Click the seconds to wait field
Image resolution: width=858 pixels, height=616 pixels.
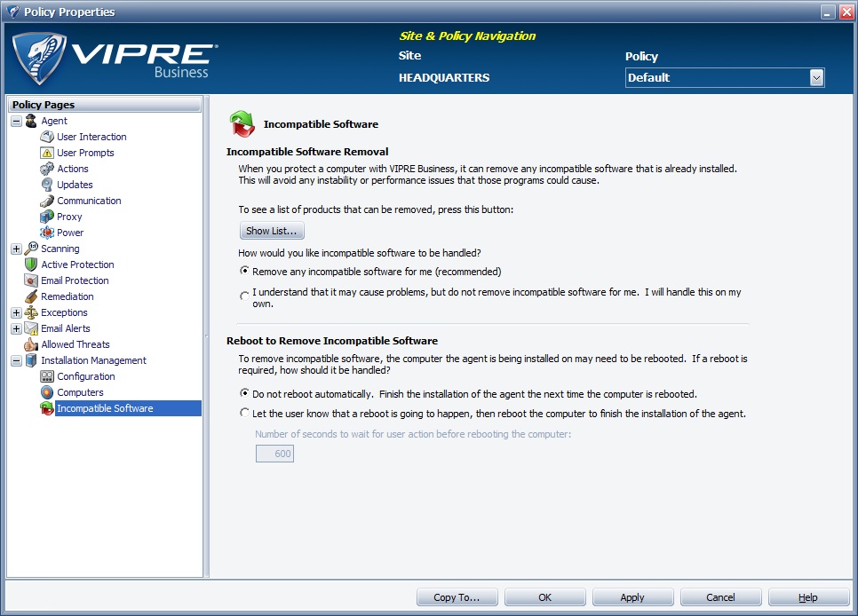(x=274, y=454)
